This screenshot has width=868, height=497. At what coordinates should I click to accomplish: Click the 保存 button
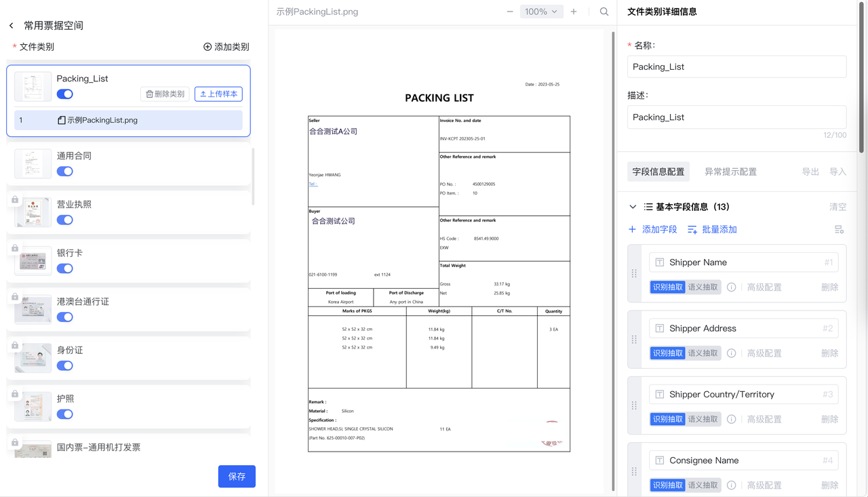pyautogui.click(x=236, y=476)
